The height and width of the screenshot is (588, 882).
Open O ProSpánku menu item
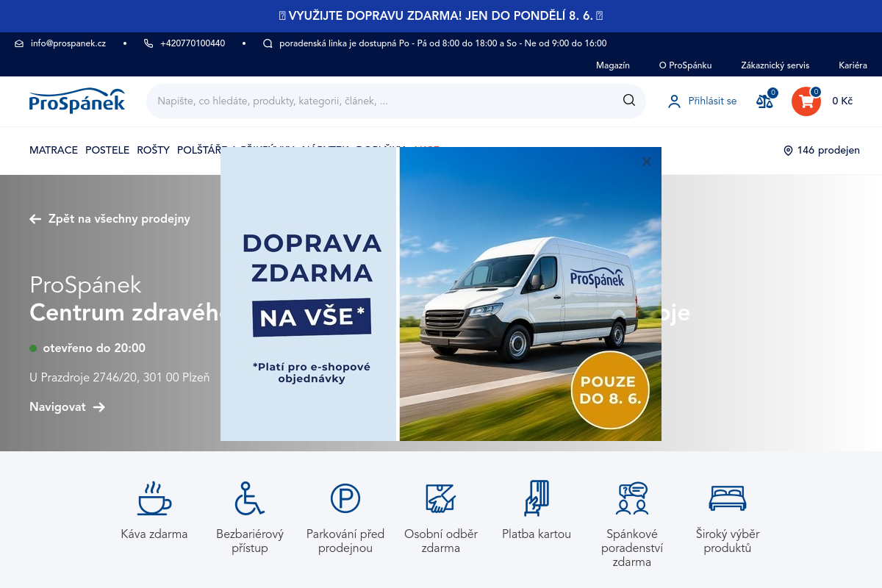point(685,65)
